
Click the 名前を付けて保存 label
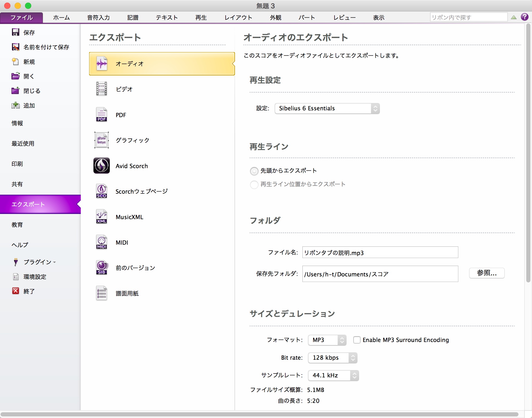[46, 47]
